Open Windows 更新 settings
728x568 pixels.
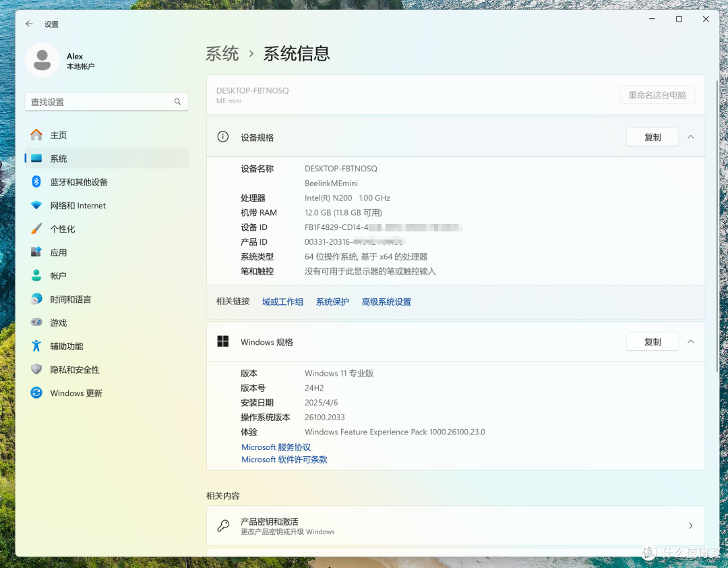point(107,393)
